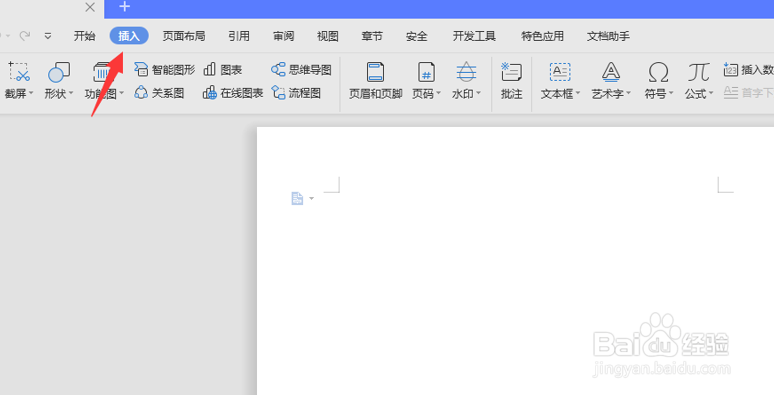The image size is (774, 395).
Task: Insert a 关系图 relationship diagram
Action: [159, 93]
